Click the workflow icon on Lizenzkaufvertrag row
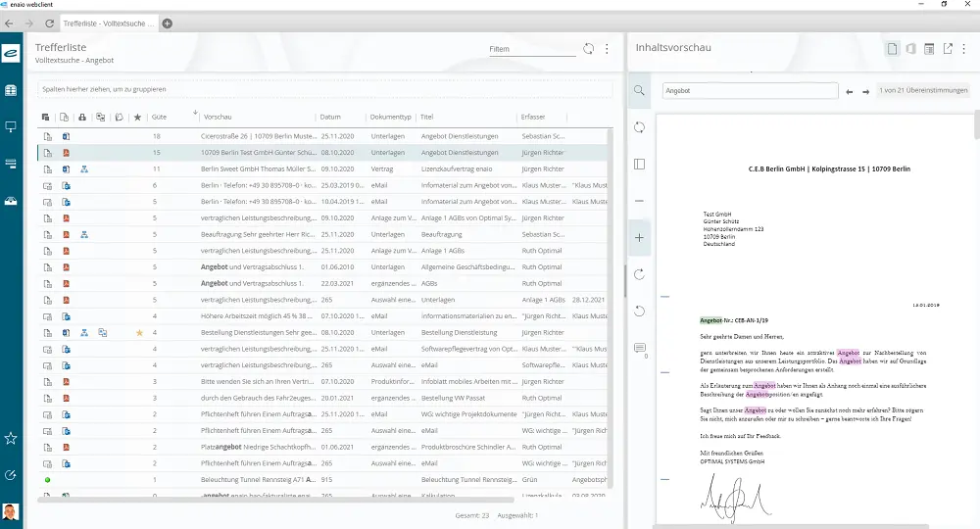980x529 pixels. (x=84, y=169)
